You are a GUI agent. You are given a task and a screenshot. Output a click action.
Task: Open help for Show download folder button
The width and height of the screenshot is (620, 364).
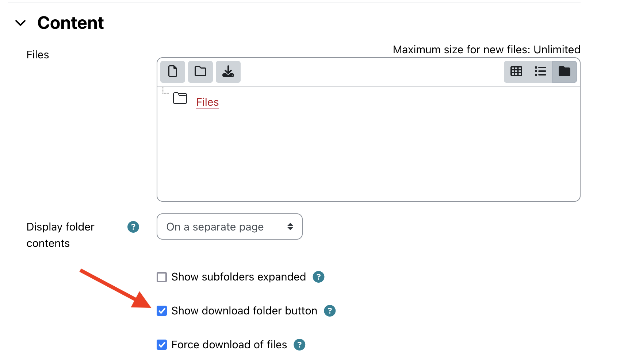point(330,311)
